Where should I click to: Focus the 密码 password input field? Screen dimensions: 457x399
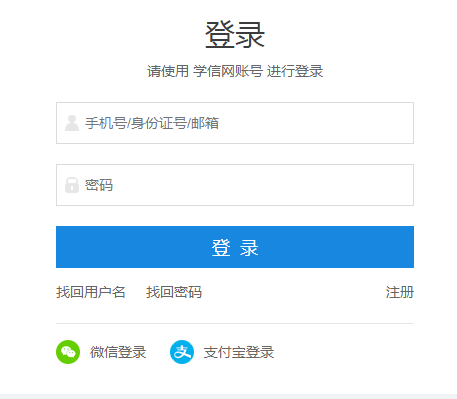click(235, 185)
